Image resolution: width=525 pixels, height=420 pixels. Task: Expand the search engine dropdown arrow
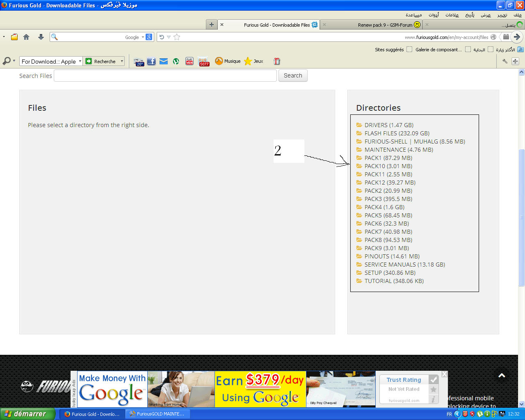pyautogui.click(x=143, y=37)
